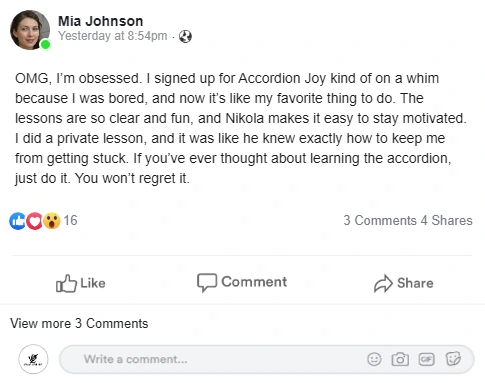Screen dimensions: 485x383
Task: Click the green online status dot
Action: point(45,44)
